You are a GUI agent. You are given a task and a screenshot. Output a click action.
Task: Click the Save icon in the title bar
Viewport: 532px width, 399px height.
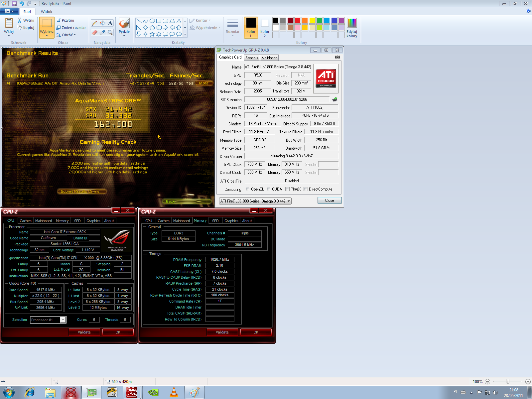(x=14, y=4)
